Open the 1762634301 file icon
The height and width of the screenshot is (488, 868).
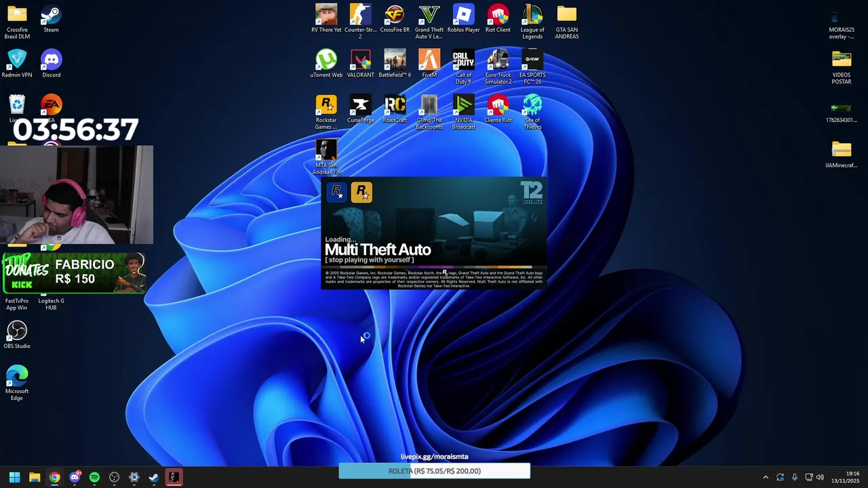pos(842,112)
